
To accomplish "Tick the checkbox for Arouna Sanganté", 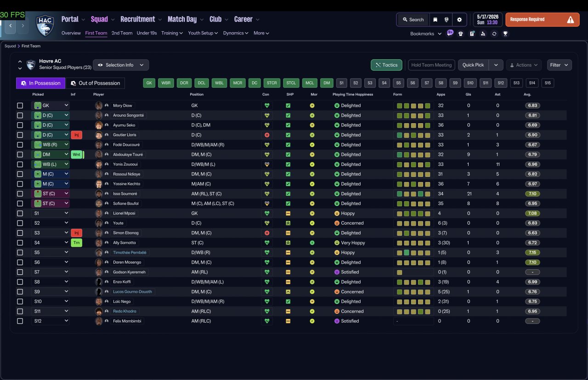I will point(20,115).
